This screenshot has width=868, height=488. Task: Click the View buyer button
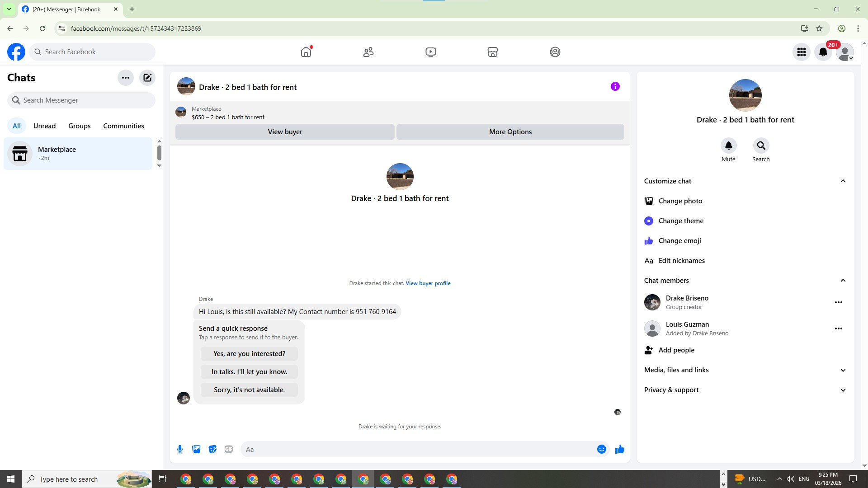point(285,132)
